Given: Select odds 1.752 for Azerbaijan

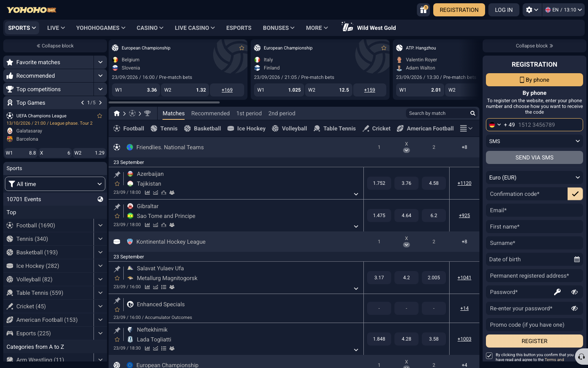Looking at the screenshot, I should click(x=379, y=183).
